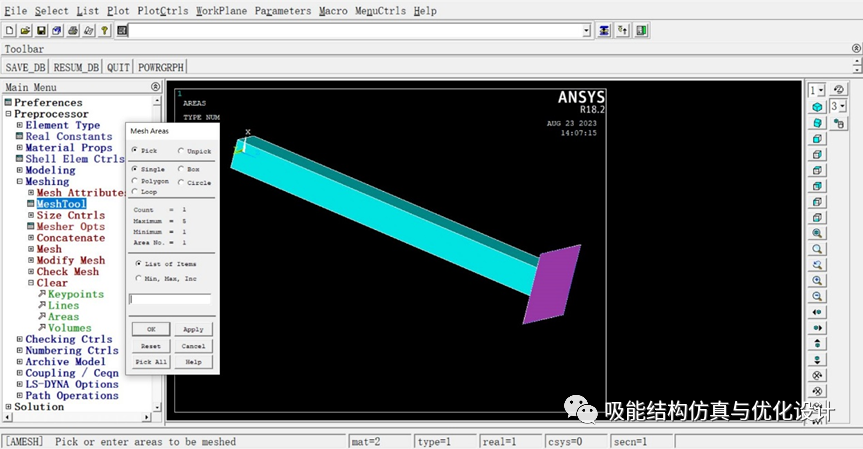
Task: Click the POWRGRPH toolbar button
Action: coord(161,67)
